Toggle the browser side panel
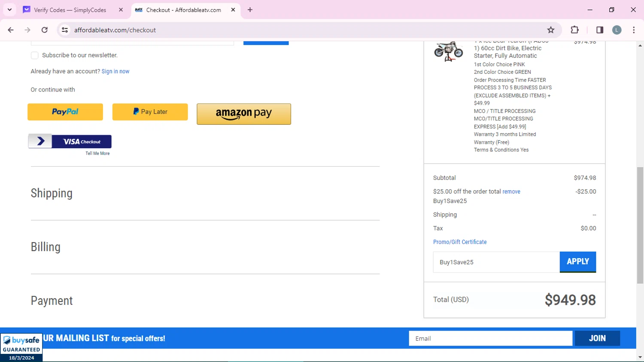Viewport: 644px width, 362px height. click(x=600, y=30)
